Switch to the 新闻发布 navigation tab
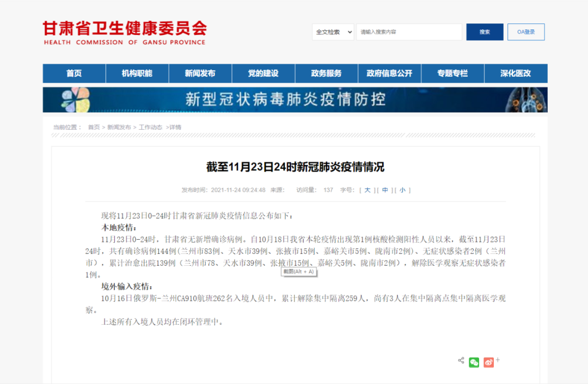588x384 pixels. 200,73
